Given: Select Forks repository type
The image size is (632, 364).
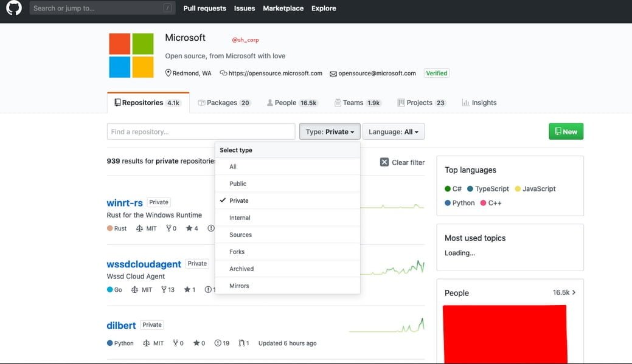Looking at the screenshot, I should [287, 252].
